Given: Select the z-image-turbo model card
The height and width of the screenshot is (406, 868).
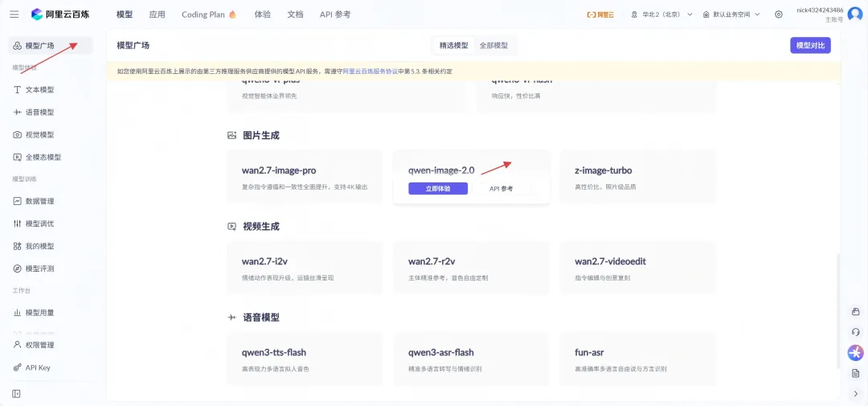Looking at the screenshot, I should click(x=637, y=177).
